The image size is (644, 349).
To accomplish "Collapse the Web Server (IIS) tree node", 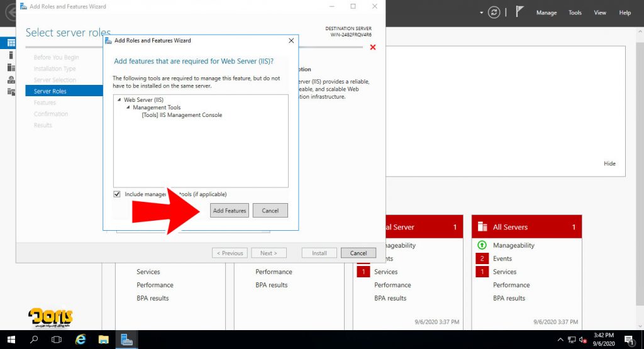I will [x=119, y=100].
